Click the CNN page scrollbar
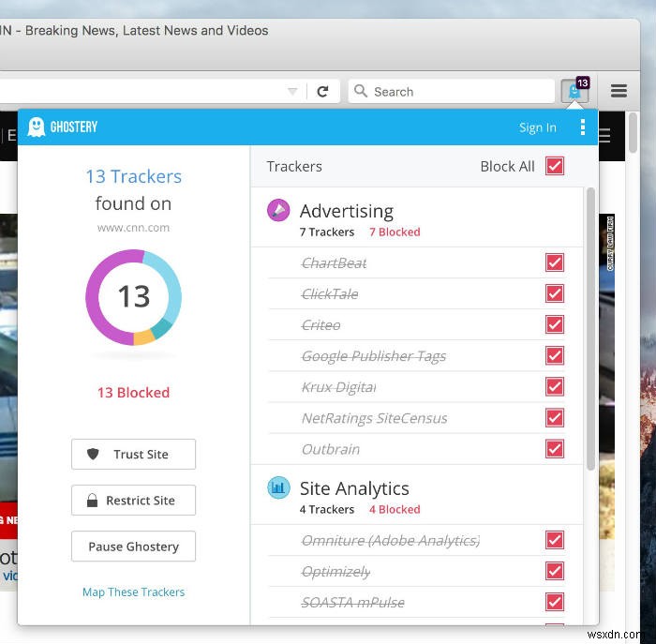The image size is (656, 644). click(633, 133)
